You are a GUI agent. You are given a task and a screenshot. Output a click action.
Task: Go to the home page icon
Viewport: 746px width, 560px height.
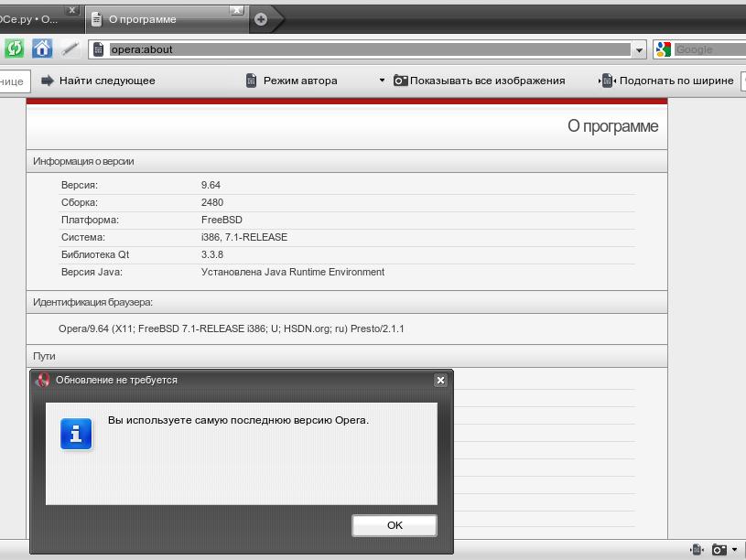click(42, 48)
